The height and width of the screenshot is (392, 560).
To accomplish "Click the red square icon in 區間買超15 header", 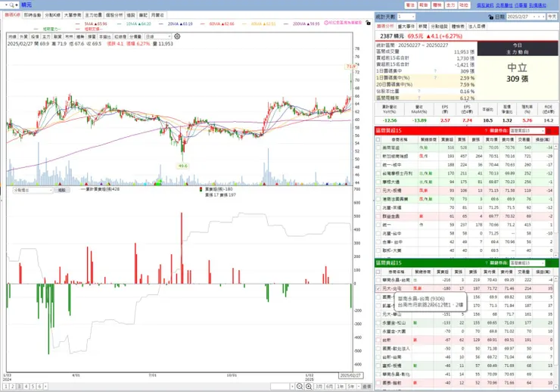I will coord(549,131).
